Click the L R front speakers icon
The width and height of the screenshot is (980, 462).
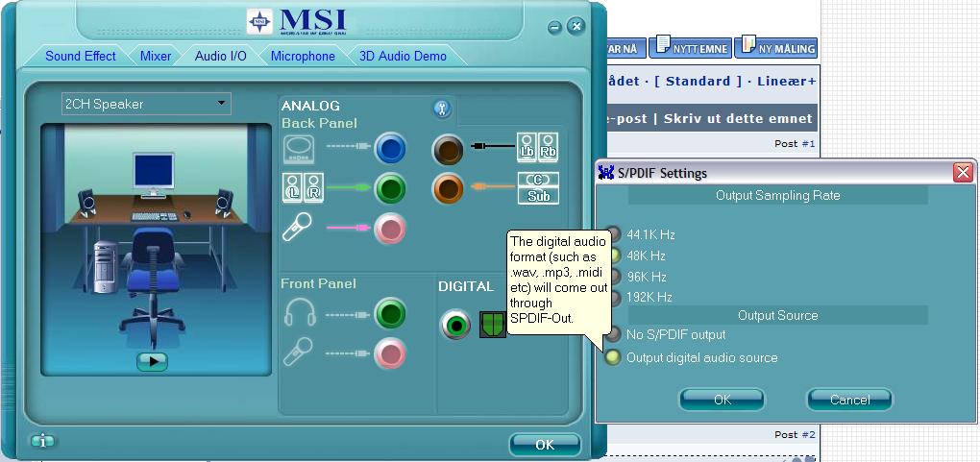(303, 188)
